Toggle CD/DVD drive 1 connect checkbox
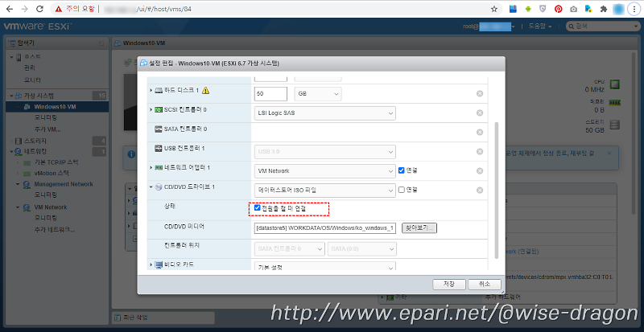Viewport: 644px width, 332px height. tap(402, 190)
